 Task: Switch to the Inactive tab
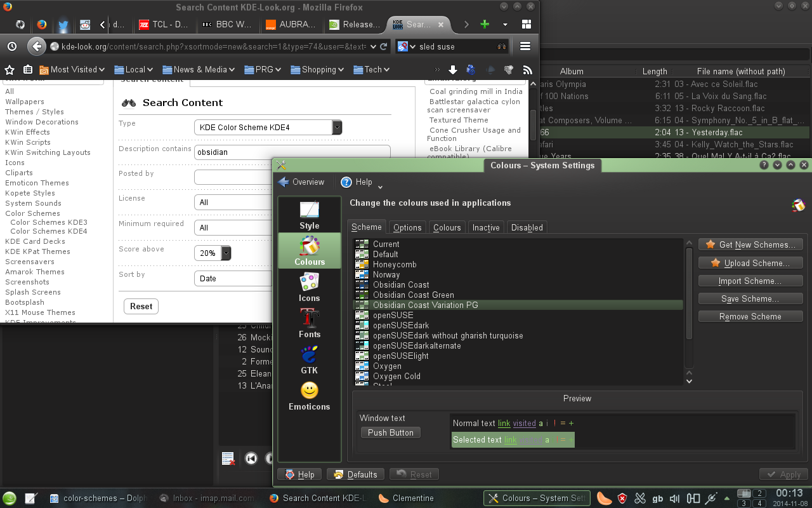[x=486, y=227]
